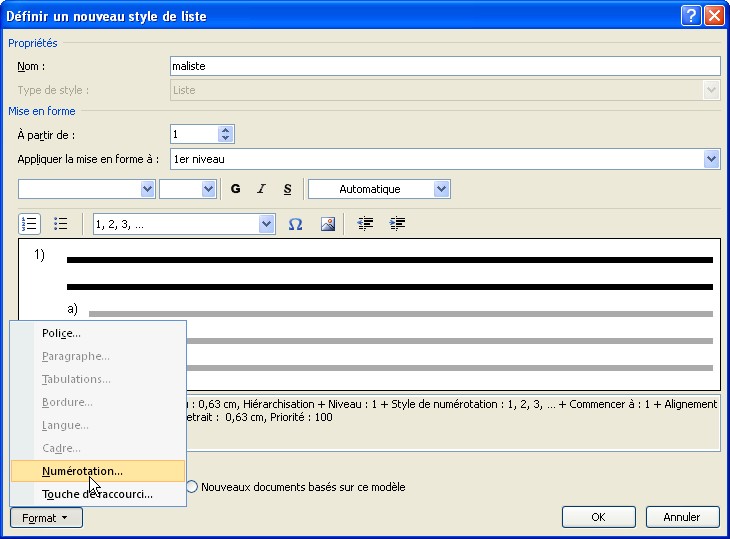
Task: Open the font name dropdown
Action: click(148, 189)
